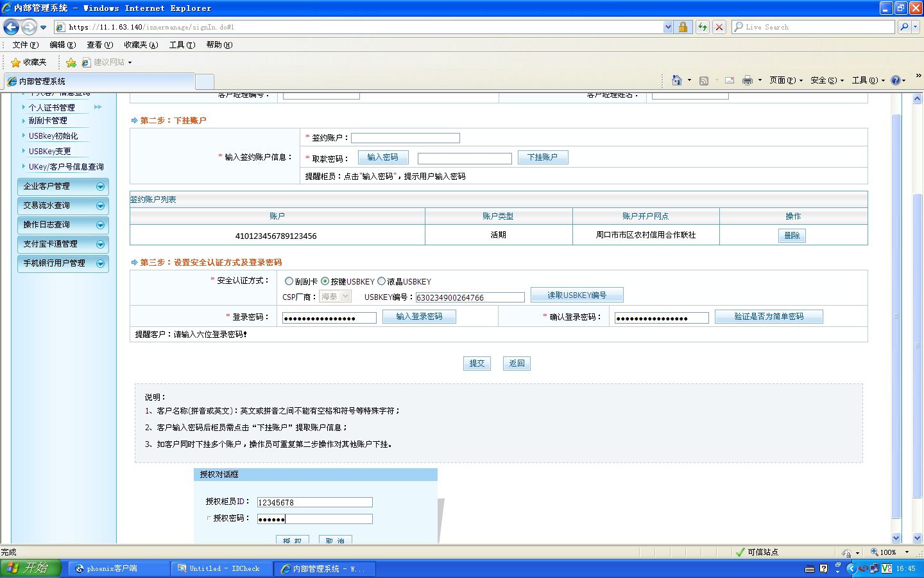924x578 pixels.
Task: Click the 下挂账户 button
Action: point(543,157)
